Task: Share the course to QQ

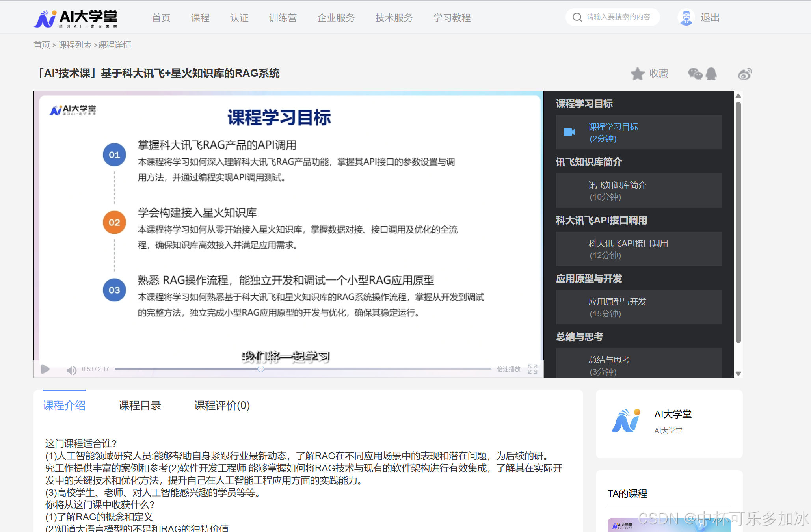Action: 712,73
